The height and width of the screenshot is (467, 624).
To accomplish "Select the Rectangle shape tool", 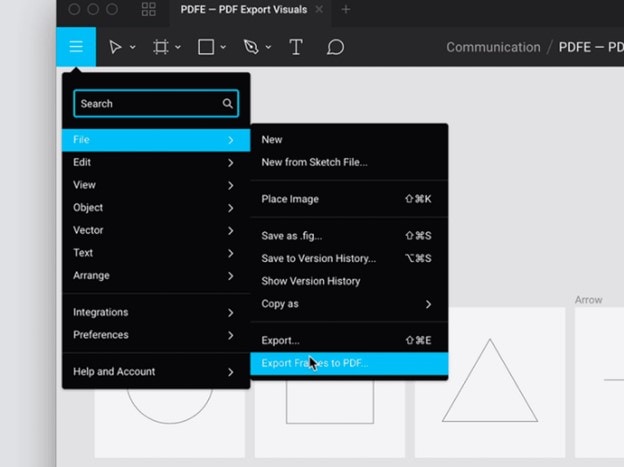I will 206,47.
